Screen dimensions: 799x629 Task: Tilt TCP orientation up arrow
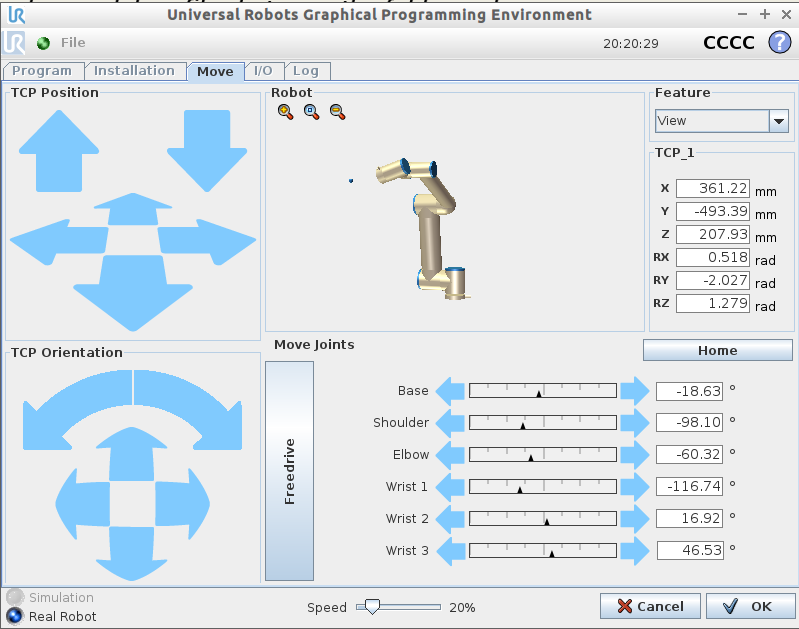[131, 454]
